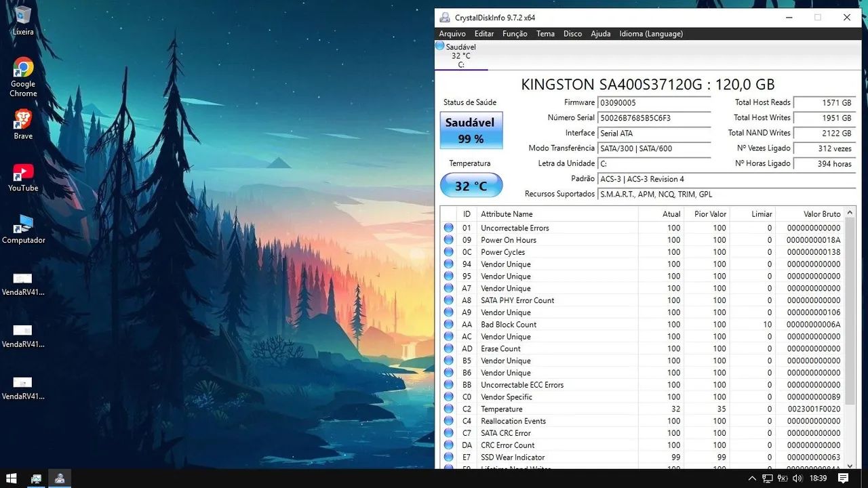
Task: Select the C: disk tab showing Saudável
Action: (x=460, y=56)
